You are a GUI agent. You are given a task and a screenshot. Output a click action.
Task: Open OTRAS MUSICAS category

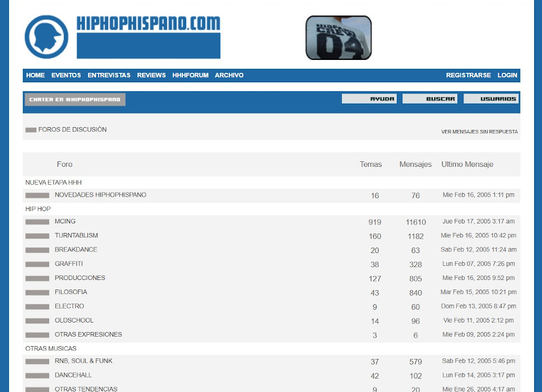pos(51,349)
